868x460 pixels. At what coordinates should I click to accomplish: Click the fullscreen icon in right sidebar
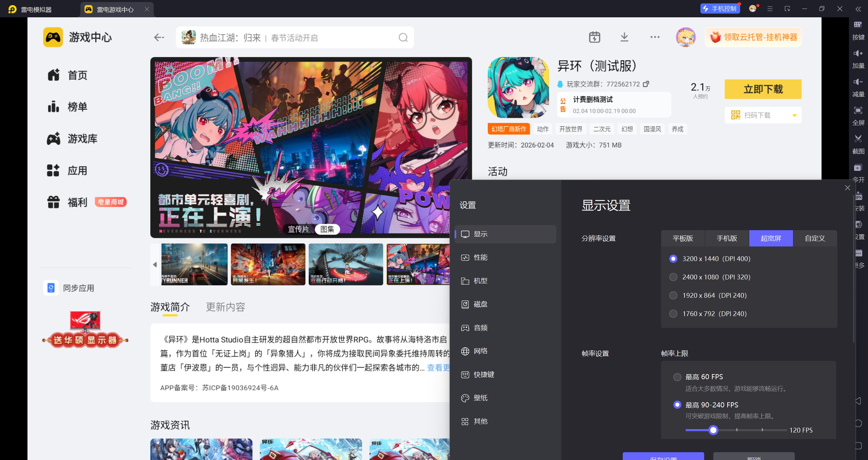pyautogui.click(x=858, y=110)
